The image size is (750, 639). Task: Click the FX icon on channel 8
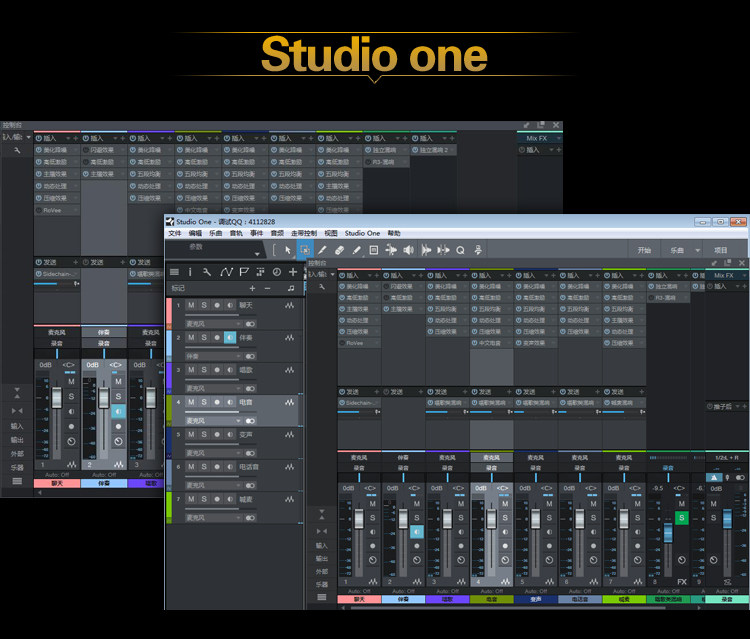point(682,582)
